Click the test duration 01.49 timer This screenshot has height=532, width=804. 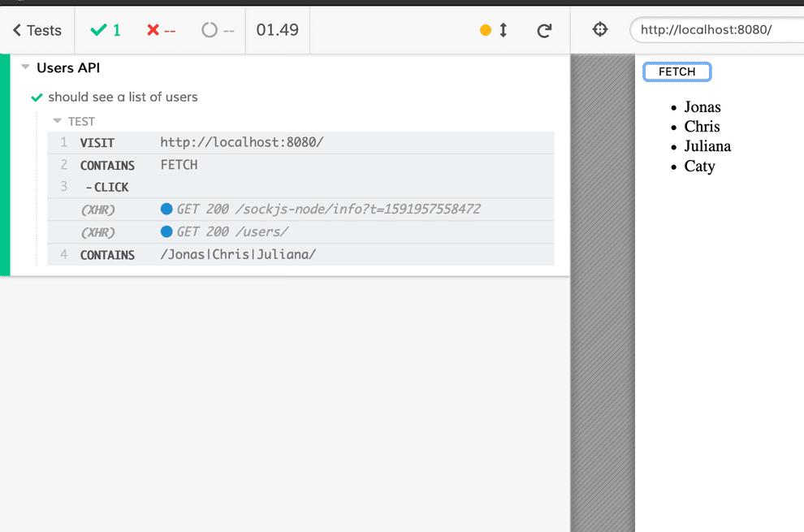coord(277,31)
